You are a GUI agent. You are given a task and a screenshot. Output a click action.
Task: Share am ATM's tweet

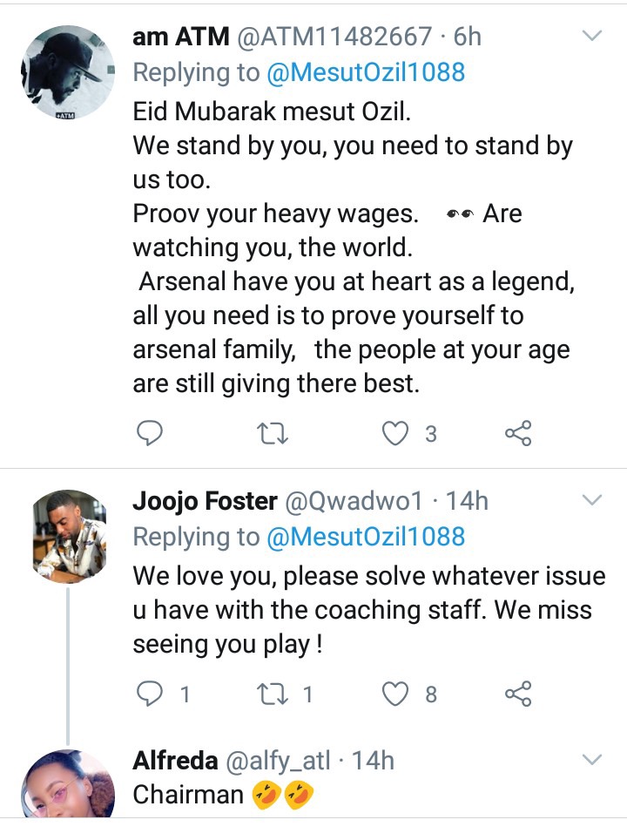pyautogui.click(x=518, y=433)
